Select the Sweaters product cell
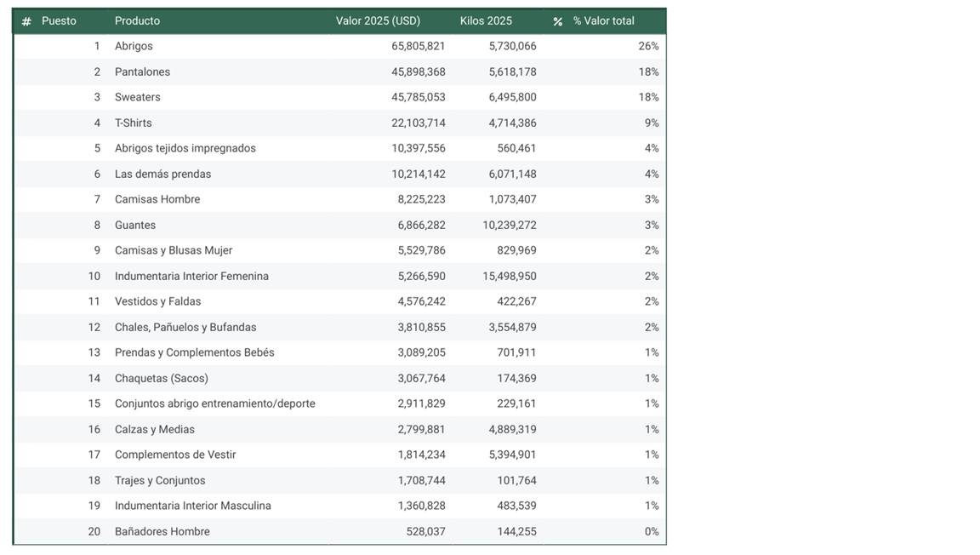This screenshot has width=980, height=555. pyautogui.click(x=138, y=97)
